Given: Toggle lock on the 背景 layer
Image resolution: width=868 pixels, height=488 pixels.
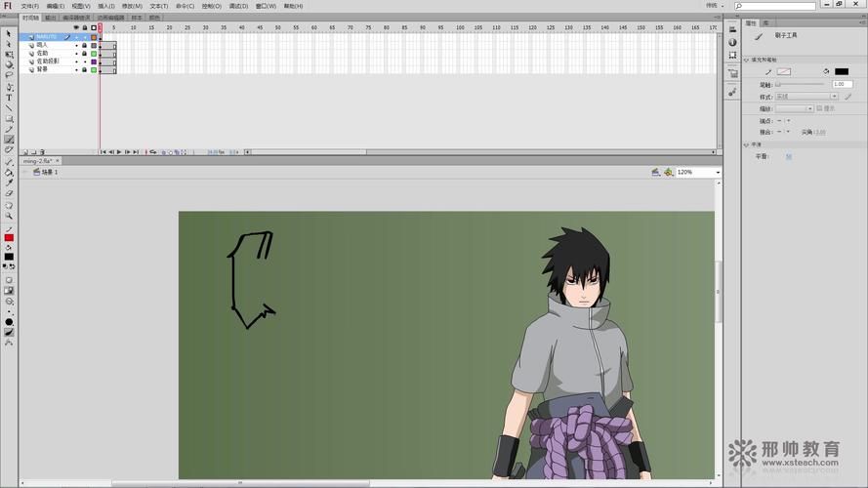Looking at the screenshot, I should (84, 70).
